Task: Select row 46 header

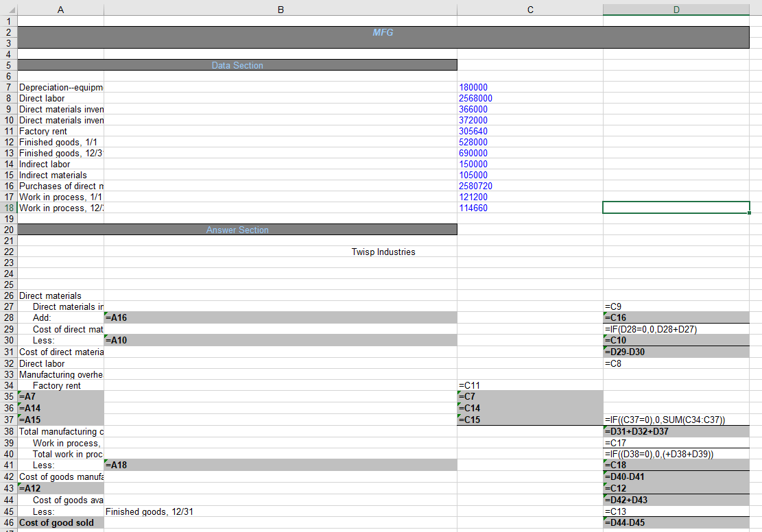Action: pos(9,522)
